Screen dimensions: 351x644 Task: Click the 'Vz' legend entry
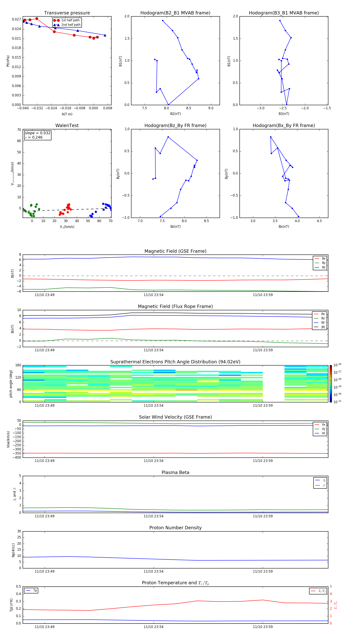pos(320,433)
